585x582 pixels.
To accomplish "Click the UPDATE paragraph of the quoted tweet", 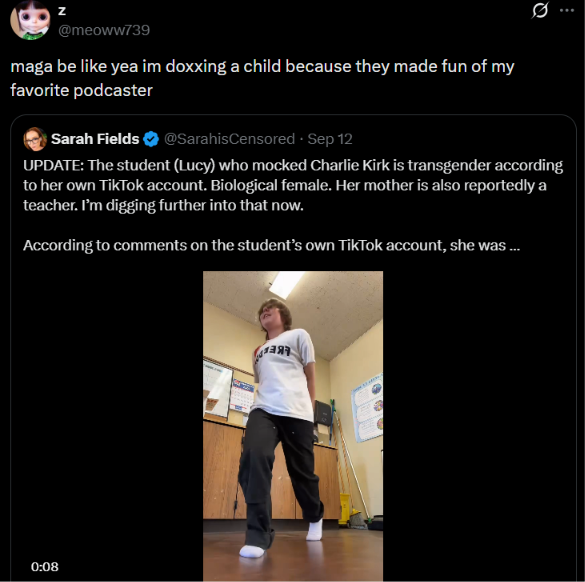I will pos(293,185).
